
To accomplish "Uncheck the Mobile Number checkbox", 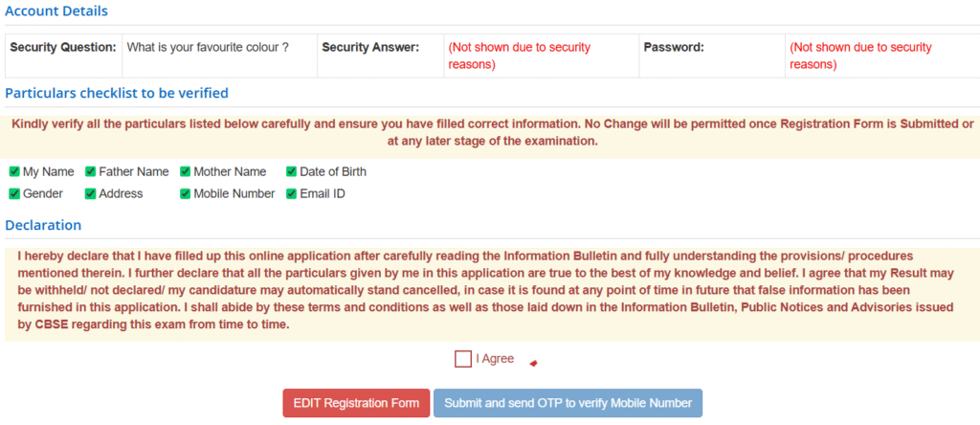I will click(x=186, y=193).
